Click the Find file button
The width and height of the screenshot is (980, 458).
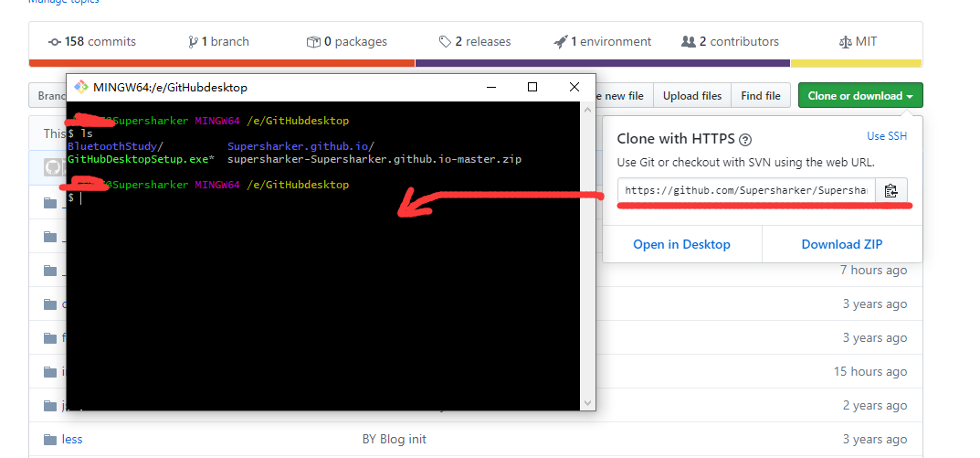point(761,96)
